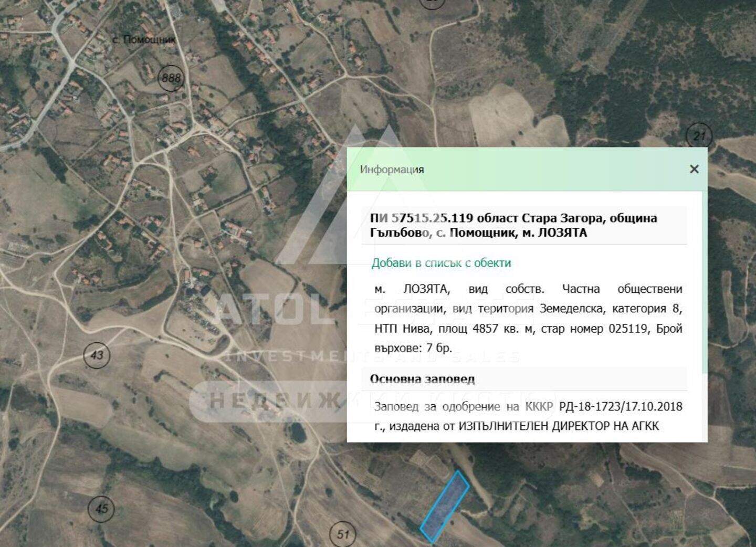Click the circled 45 map marker
This screenshot has height=547, width=756.
[x=101, y=508]
